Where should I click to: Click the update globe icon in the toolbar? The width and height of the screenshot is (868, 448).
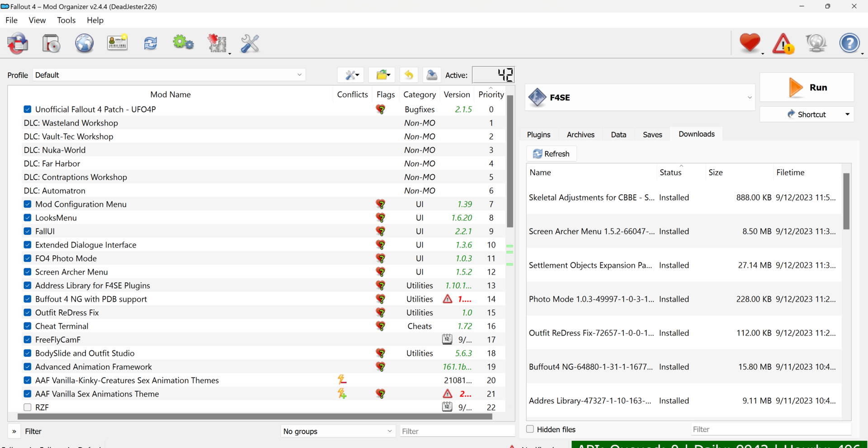click(x=816, y=43)
